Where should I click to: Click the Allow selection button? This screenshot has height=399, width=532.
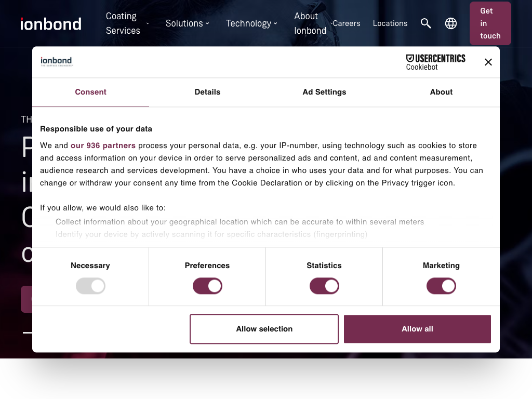264,329
